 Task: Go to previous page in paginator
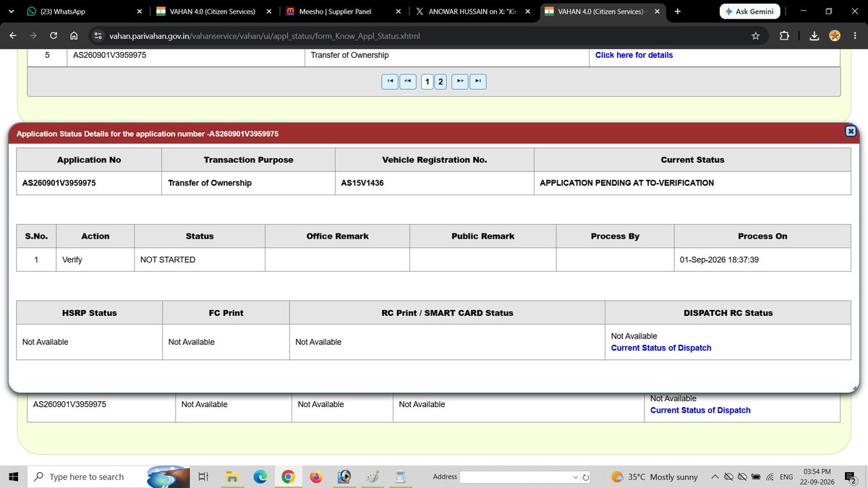pyautogui.click(x=408, y=81)
